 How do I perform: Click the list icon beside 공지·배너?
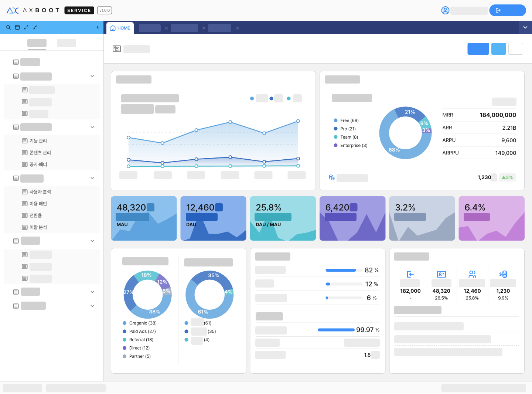point(25,164)
